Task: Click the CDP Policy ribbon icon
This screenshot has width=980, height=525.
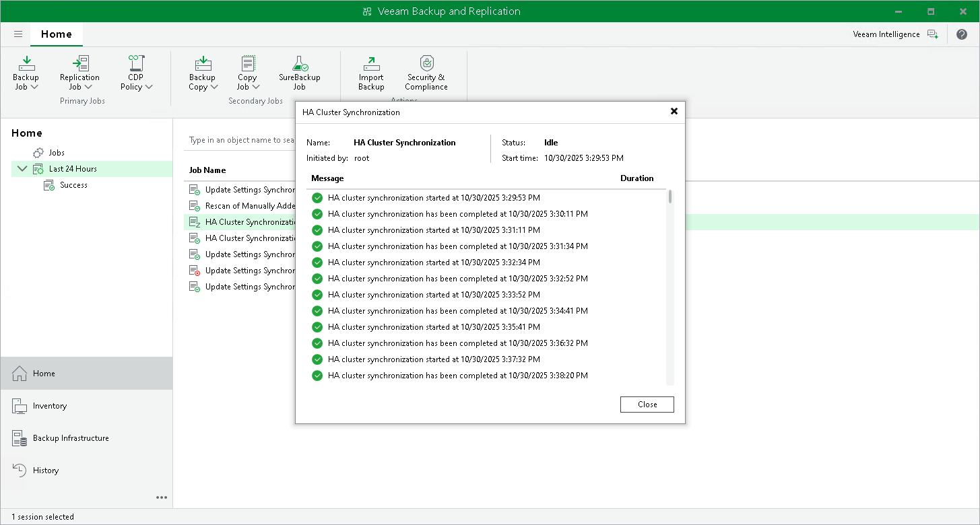Action: pos(136,63)
